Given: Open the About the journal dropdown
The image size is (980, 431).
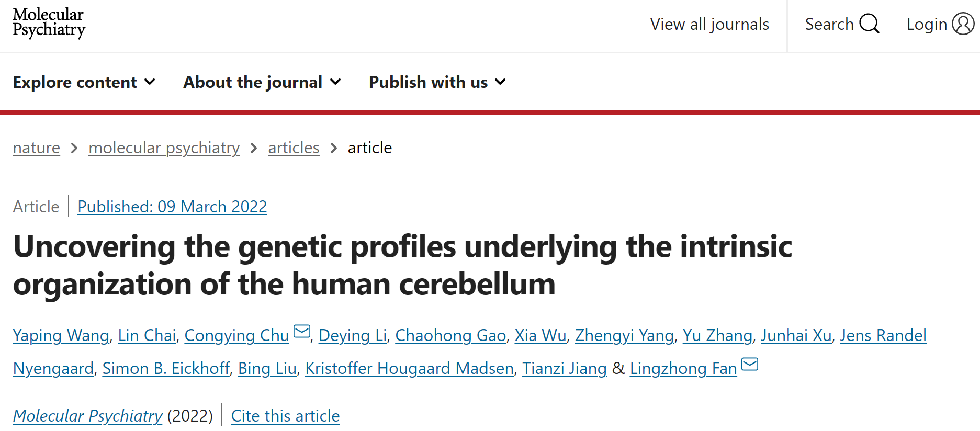Looking at the screenshot, I should click(262, 82).
